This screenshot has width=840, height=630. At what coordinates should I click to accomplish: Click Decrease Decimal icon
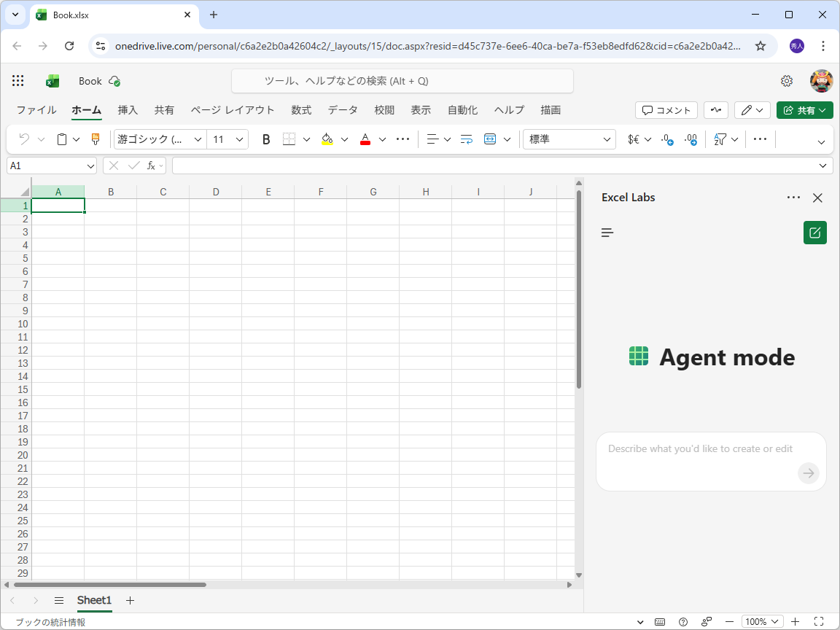(667, 139)
